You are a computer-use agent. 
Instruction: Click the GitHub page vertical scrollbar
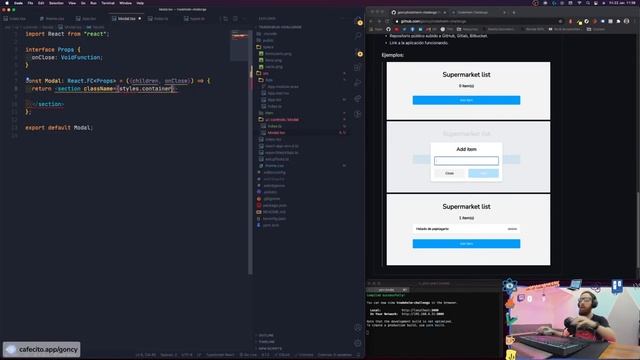tap(638, 230)
